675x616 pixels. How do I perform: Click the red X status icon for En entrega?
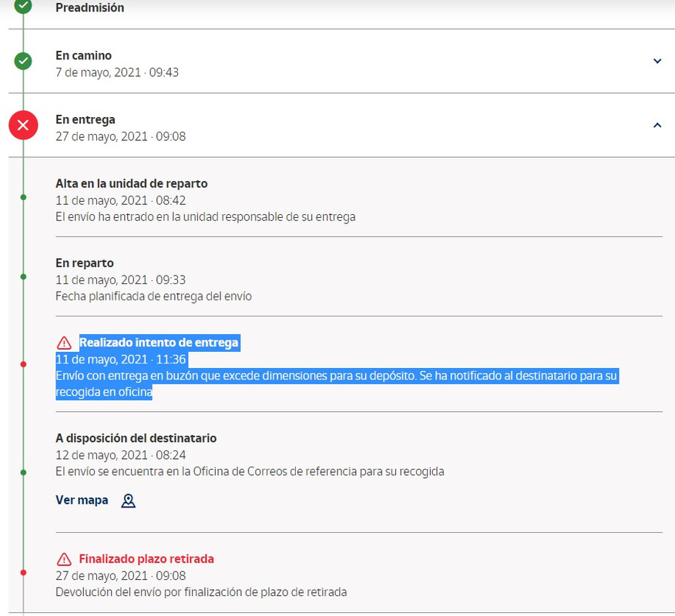[x=23, y=126]
